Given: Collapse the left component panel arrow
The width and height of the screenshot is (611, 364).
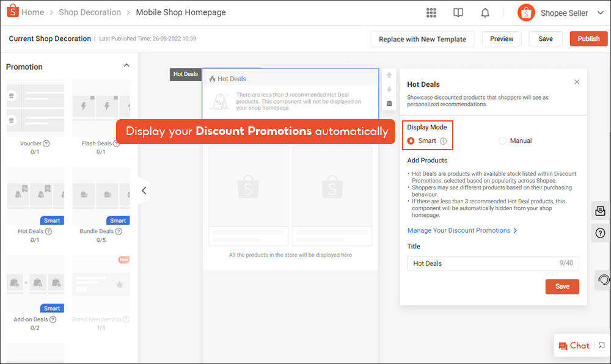Looking at the screenshot, I should click(x=144, y=191).
